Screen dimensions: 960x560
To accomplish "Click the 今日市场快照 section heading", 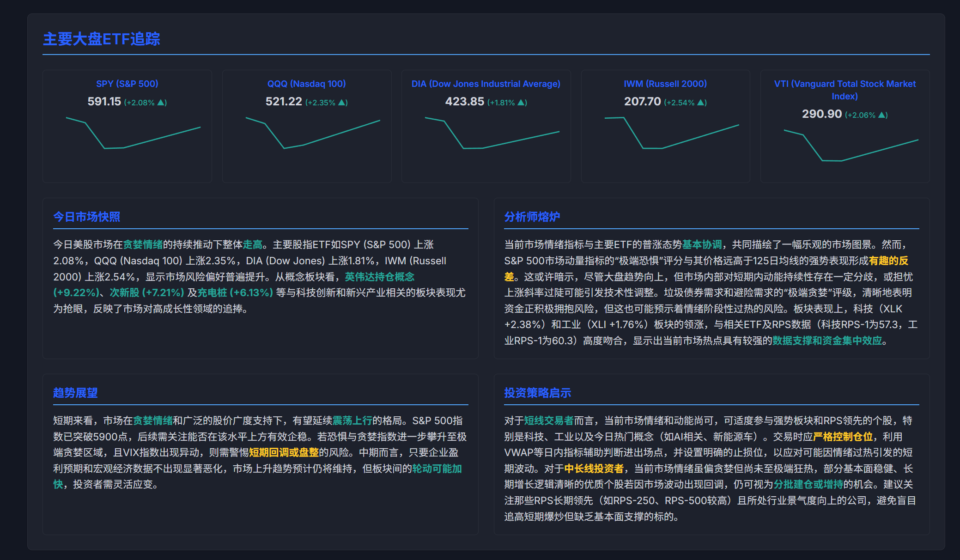I will [86, 217].
